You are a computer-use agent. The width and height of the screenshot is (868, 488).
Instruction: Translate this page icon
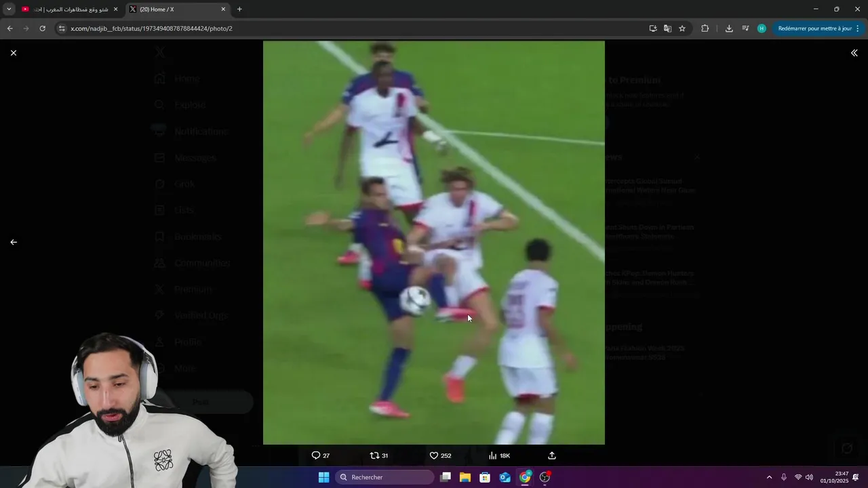click(x=667, y=28)
